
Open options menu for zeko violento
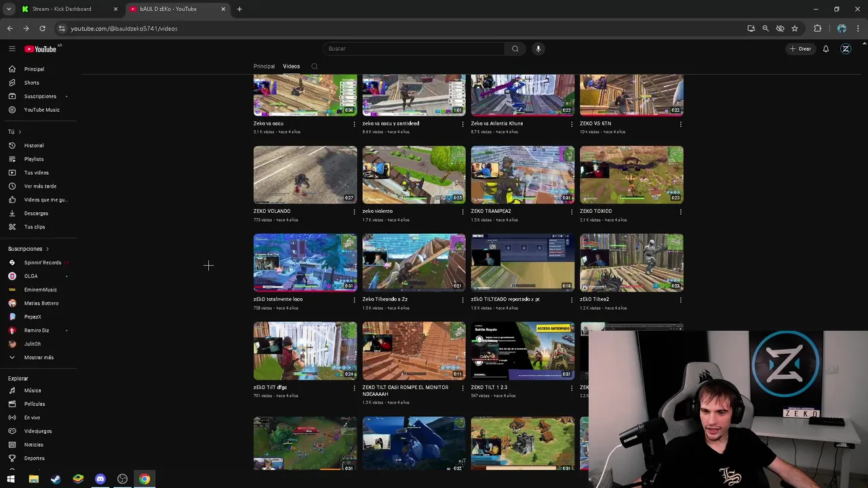coord(462,211)
